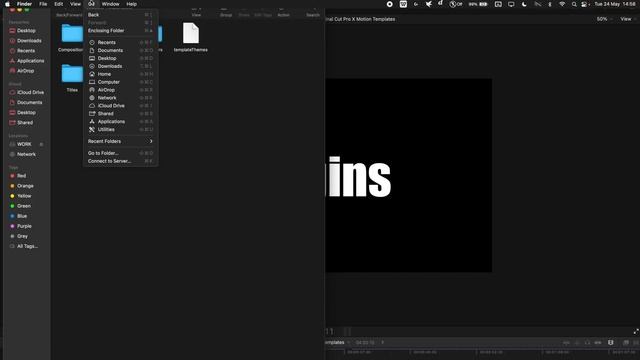Expand the Recent Folders submenu
Screen dimensions: 640x360
(120, 141)
